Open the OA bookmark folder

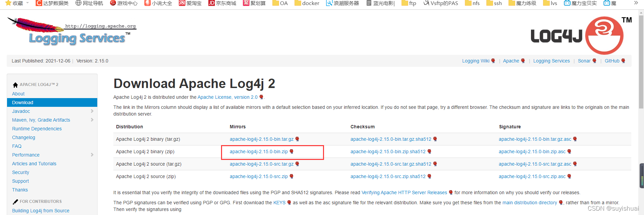coord(280,3)
